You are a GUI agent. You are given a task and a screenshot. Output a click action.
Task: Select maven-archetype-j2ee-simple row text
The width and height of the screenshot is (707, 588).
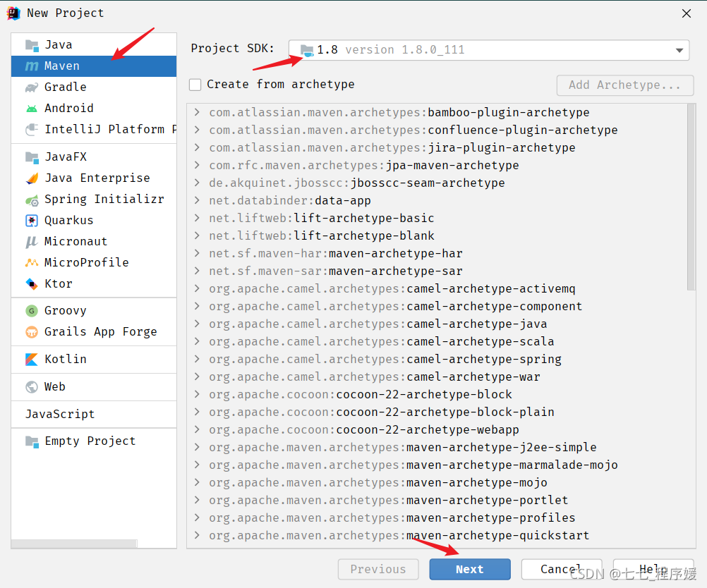tap(403, 447)
